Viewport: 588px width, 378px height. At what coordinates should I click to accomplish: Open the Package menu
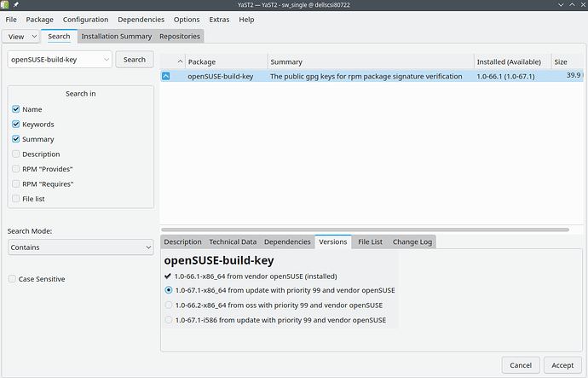(x=39, y=20)
